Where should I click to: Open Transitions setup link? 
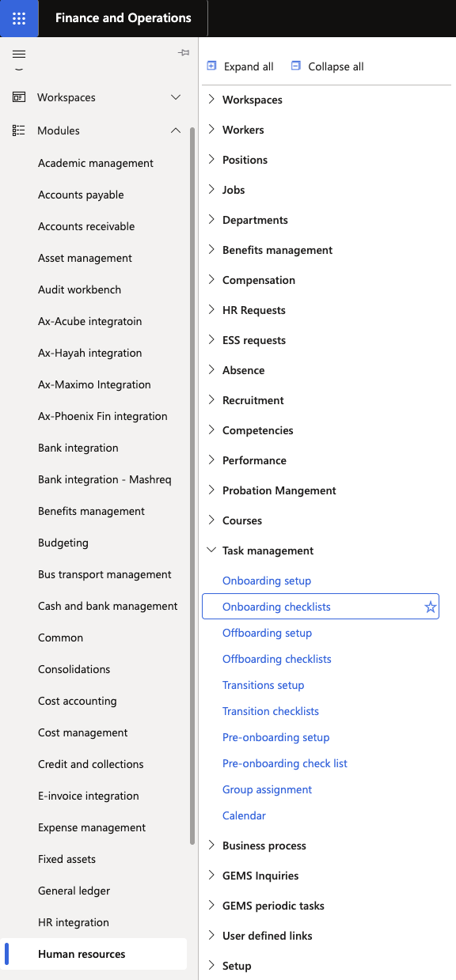click(264, 685)
